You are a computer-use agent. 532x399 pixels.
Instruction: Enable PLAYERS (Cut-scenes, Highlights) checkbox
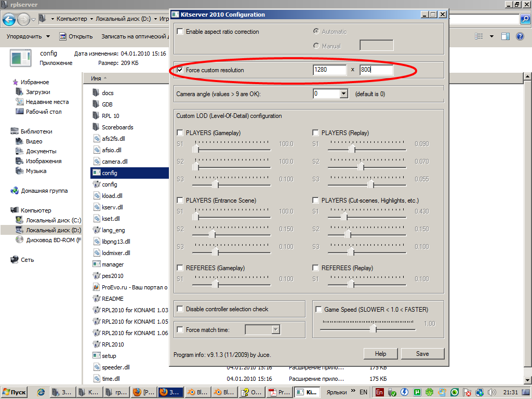[315, 200]
